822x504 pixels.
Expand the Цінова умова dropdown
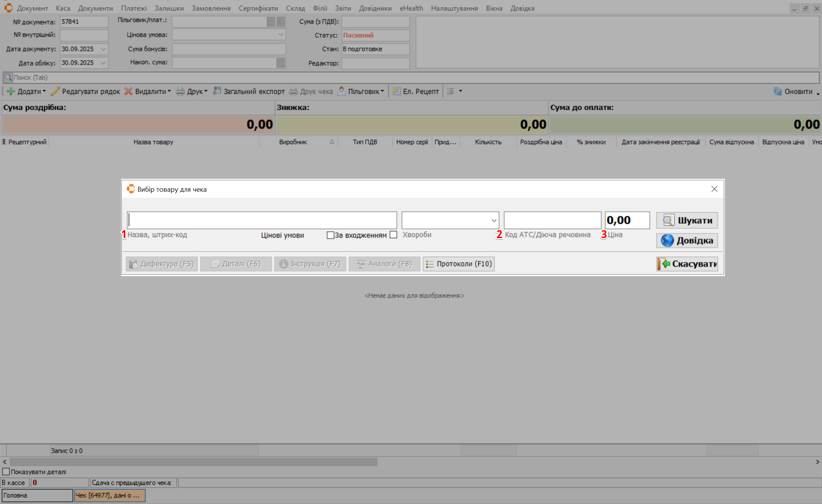click(x=281, y=35)
